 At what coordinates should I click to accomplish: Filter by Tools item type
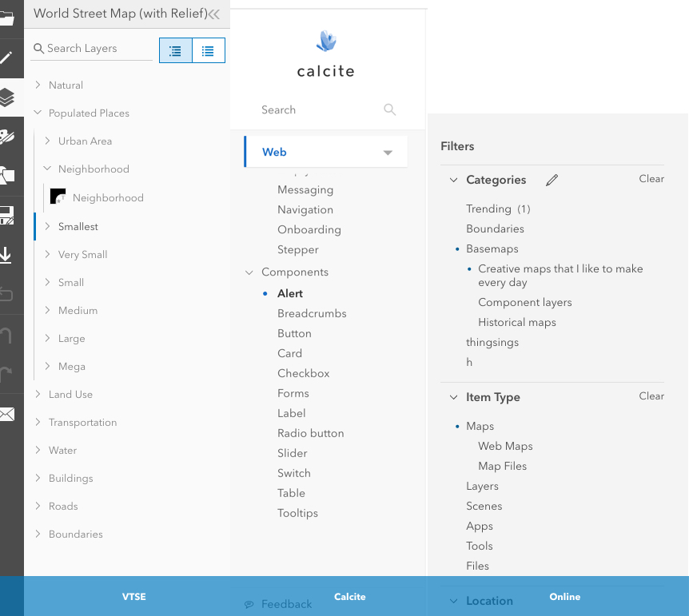[x=480, y=546]
